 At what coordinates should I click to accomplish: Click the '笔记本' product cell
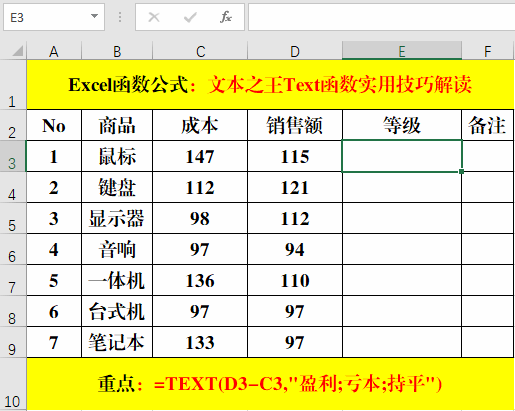[x=117, y=342]
